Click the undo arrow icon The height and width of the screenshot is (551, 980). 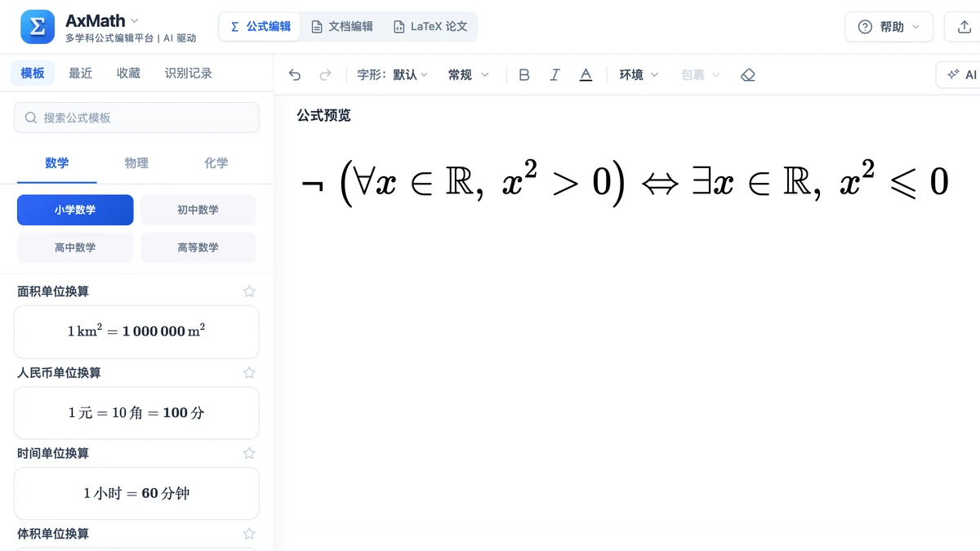point(295,75)
